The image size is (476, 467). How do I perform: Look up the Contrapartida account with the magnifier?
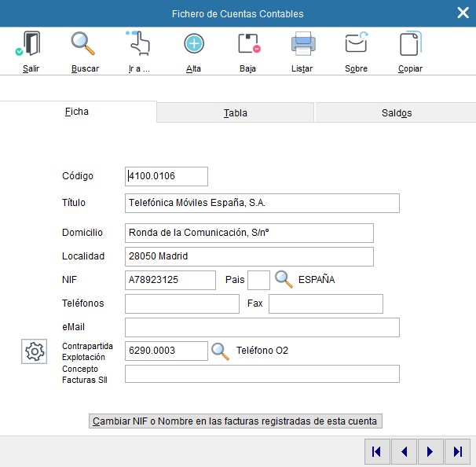[x=221, y=351]
